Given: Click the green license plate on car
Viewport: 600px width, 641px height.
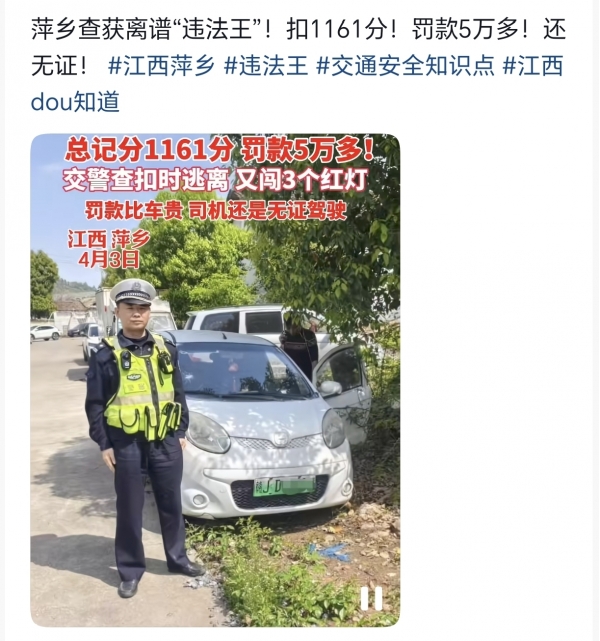Looking at the screenshot, I should click(x=284, y=486).
